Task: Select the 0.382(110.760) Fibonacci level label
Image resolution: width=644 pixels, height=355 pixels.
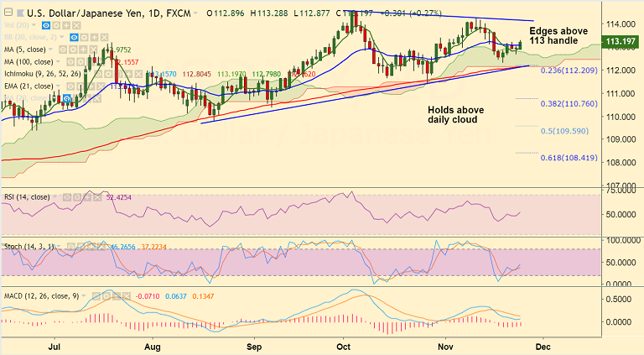Action: click(569, 103)
